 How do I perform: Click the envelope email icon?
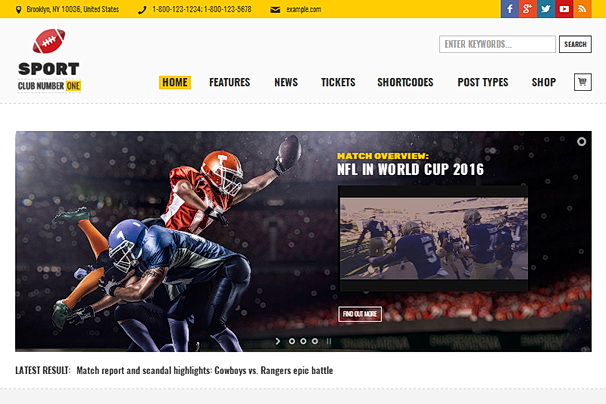point(275,10)
